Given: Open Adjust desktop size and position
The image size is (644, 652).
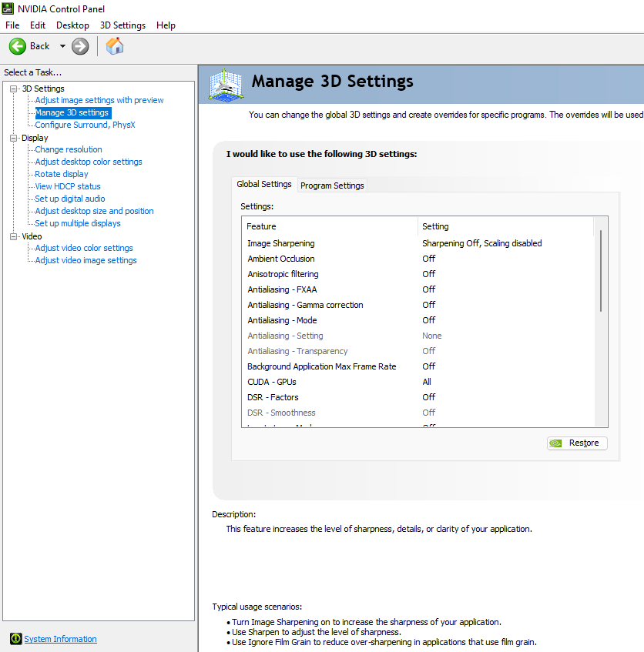Looking at the screenshot, I should click(95, 211).
